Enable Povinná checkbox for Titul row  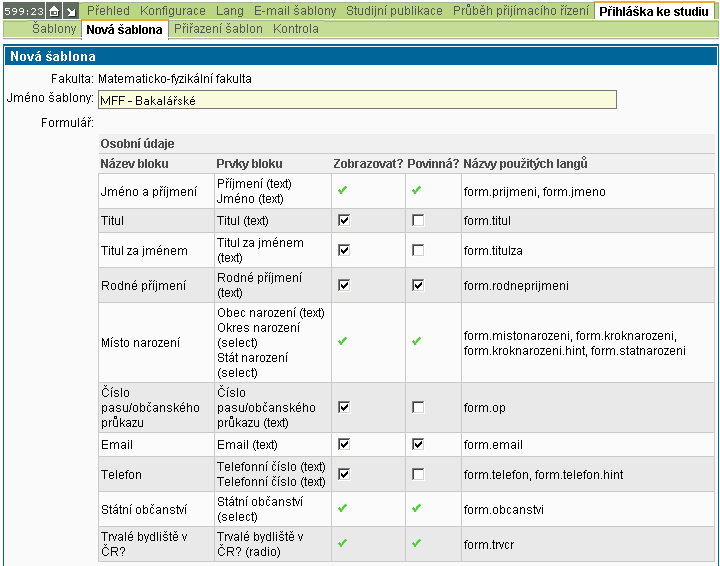tap(418, 221)
